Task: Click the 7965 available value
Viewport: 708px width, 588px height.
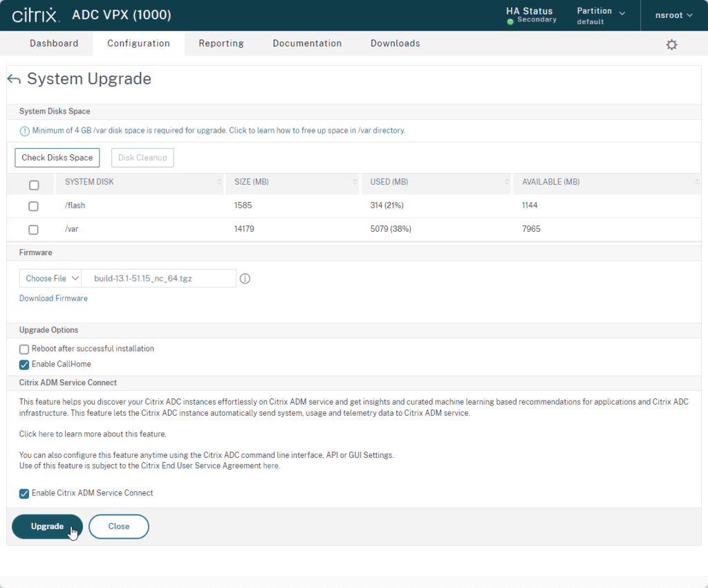Action: (x=531, y=229)
